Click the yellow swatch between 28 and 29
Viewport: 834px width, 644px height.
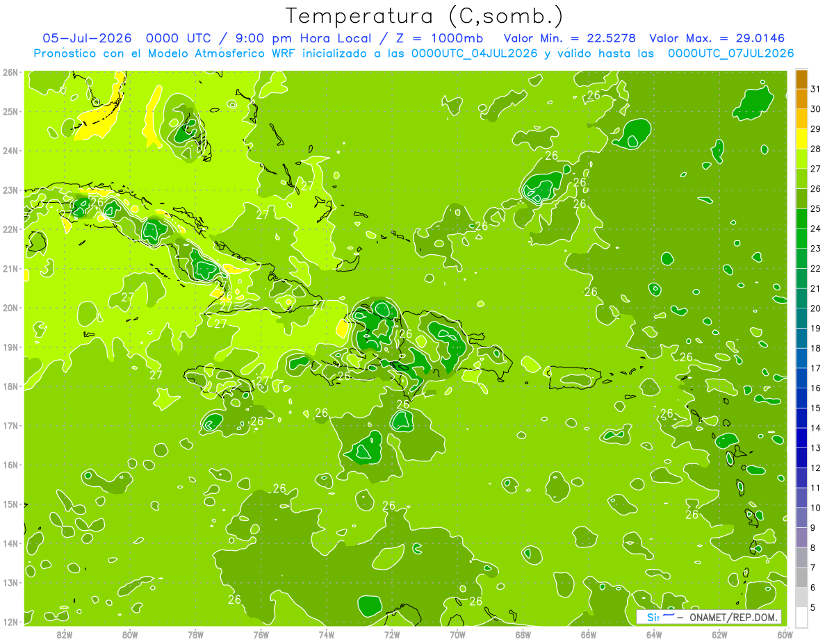pos(801,139)
